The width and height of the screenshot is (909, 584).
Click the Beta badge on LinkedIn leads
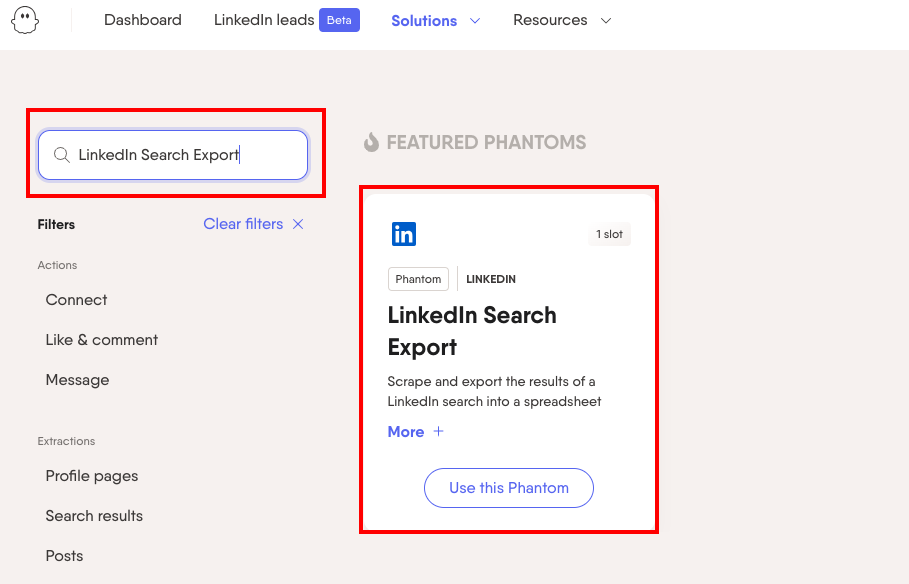click(x=339, y=20)
